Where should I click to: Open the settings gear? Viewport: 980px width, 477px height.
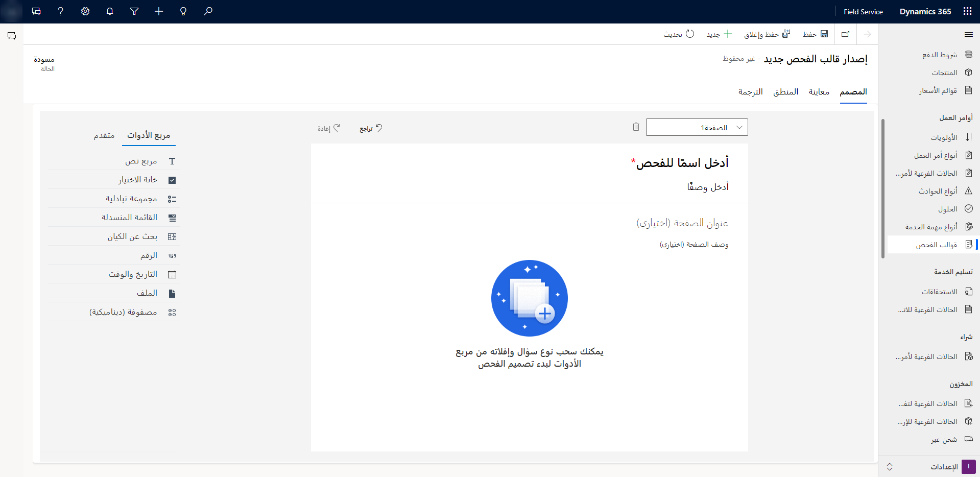(x=85, y=11)
